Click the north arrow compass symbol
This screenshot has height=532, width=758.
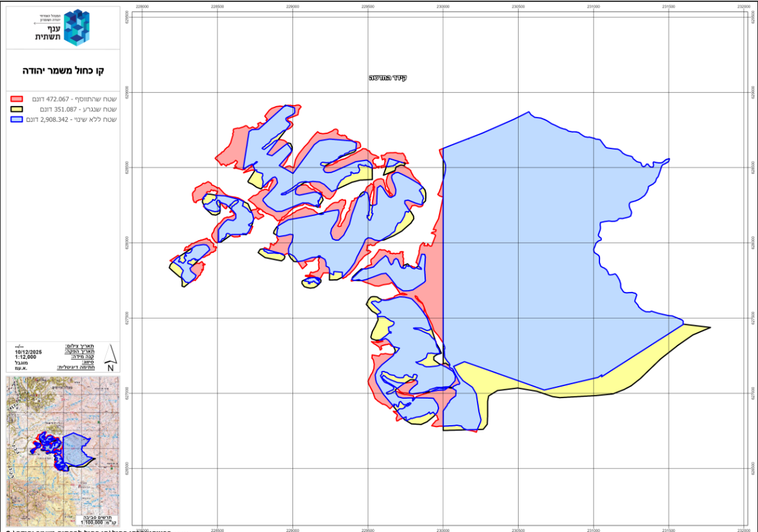pos(111,359)
